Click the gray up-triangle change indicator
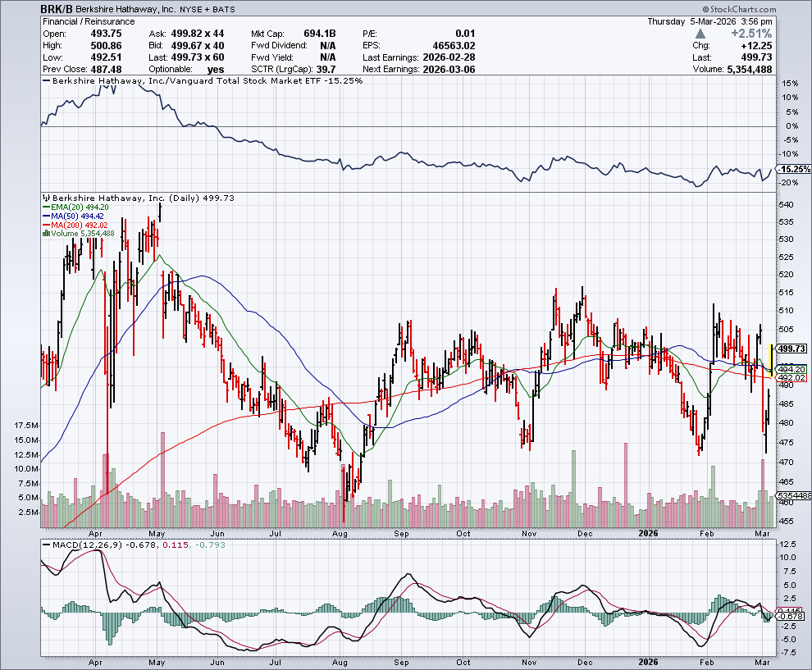This screenshot has width=812, height=670. coord(700,34)
